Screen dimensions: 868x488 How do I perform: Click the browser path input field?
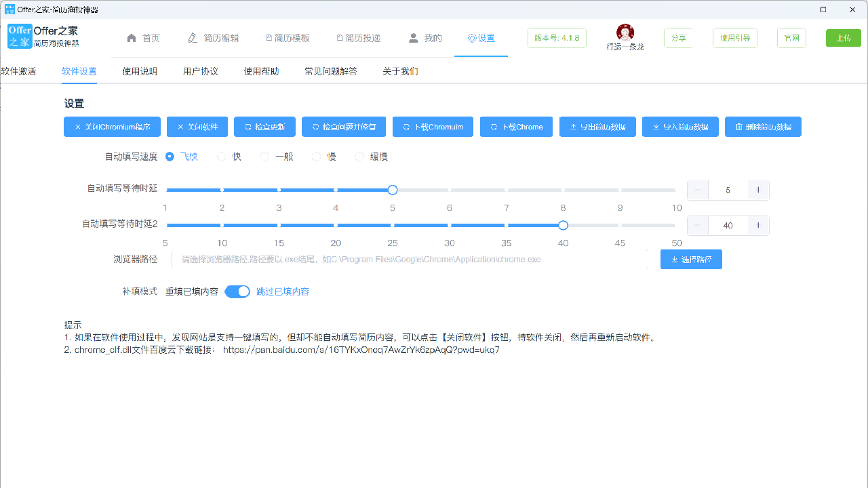[407, 259]
